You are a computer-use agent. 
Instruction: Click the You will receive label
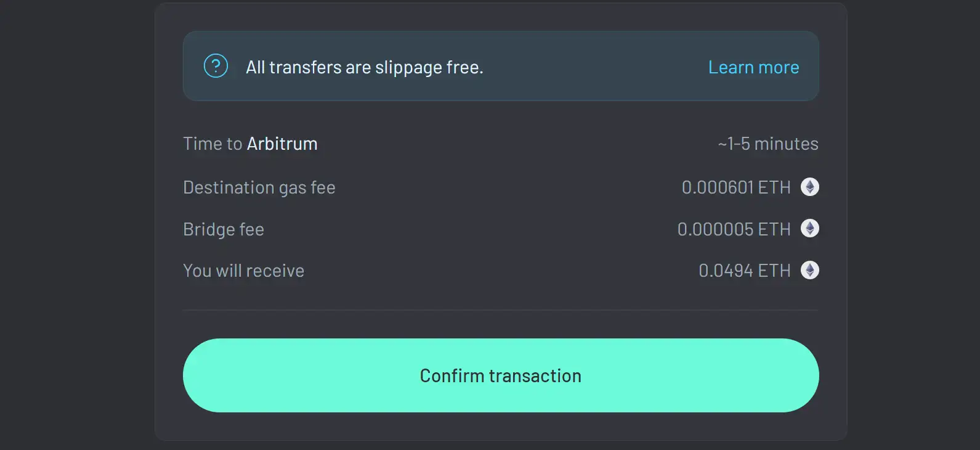(243, 271)
